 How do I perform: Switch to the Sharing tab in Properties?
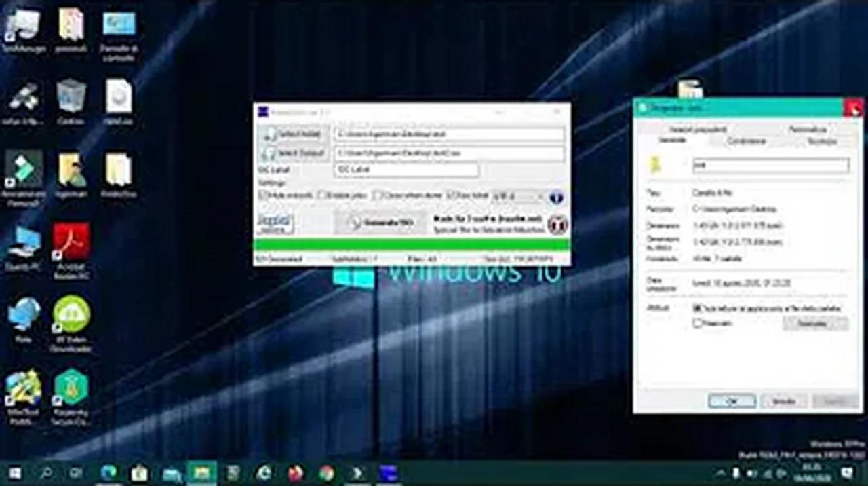pos(746,141)
